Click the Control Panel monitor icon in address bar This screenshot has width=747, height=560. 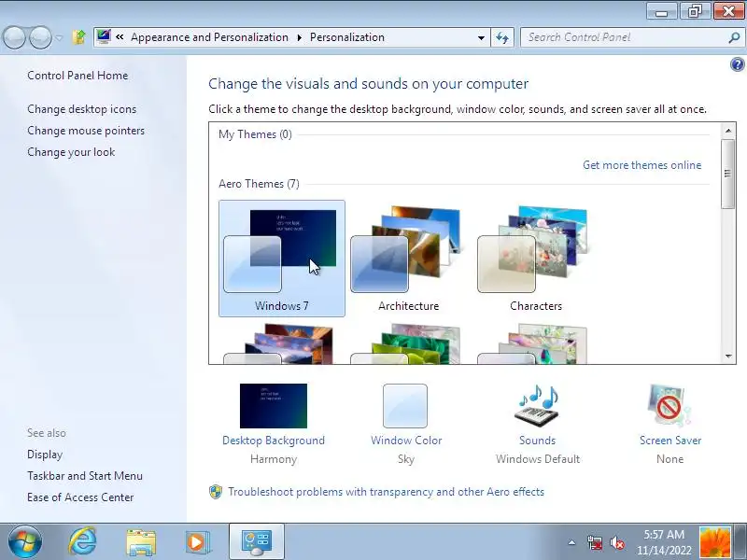click(103, 36)
